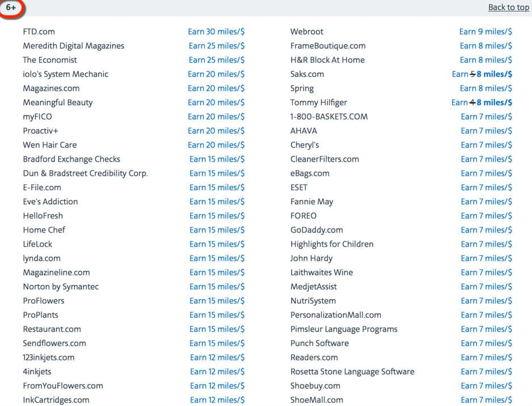Open 1-800-BASKETS.COM store
The image size is (532, 406).
(x=329, y=117)
